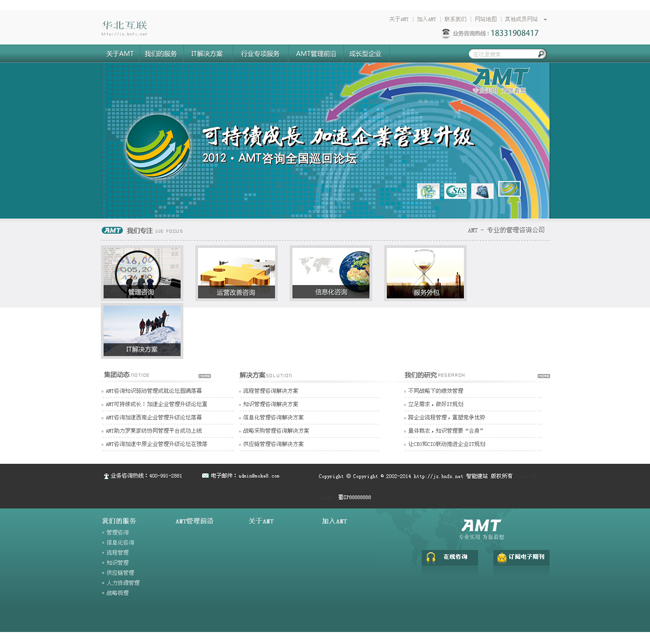Open research article 立足需求，做好IT规划
The width and height of the screenshot is (650, 643).
436,404
